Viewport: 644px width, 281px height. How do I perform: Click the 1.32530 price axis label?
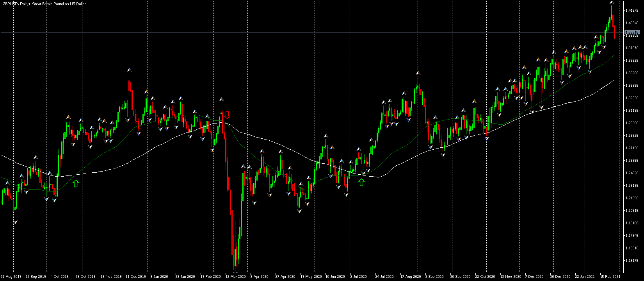click(x=632, y=98)
